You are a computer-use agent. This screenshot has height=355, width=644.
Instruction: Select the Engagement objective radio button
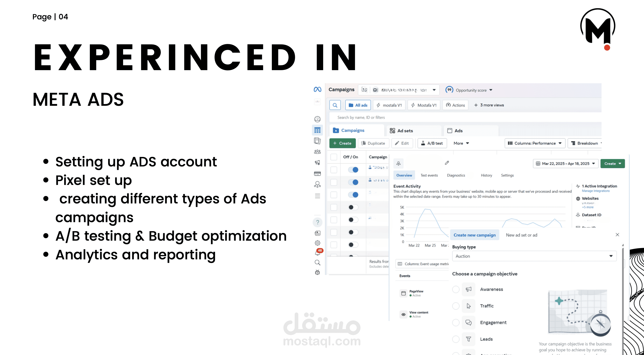coord(456,323)
